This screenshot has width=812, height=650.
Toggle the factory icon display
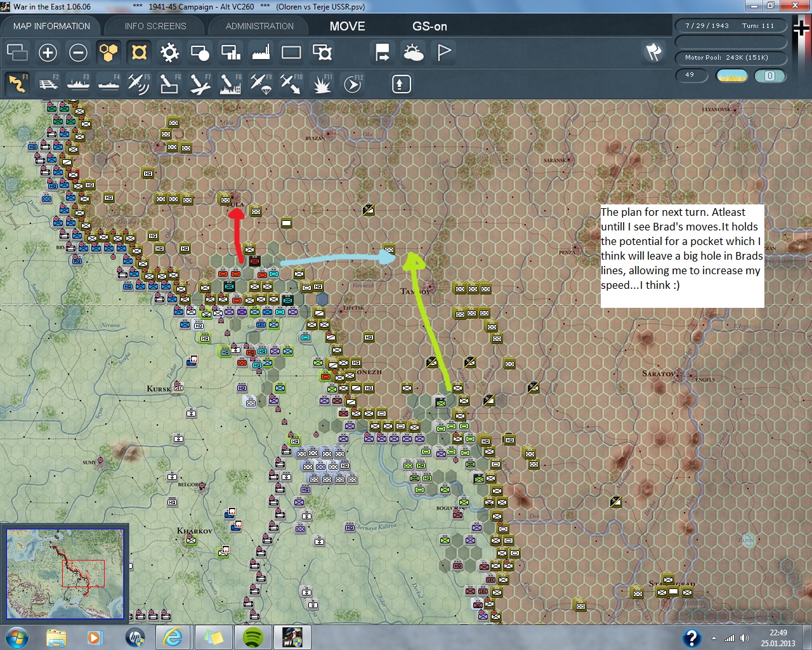coord(261,53)
